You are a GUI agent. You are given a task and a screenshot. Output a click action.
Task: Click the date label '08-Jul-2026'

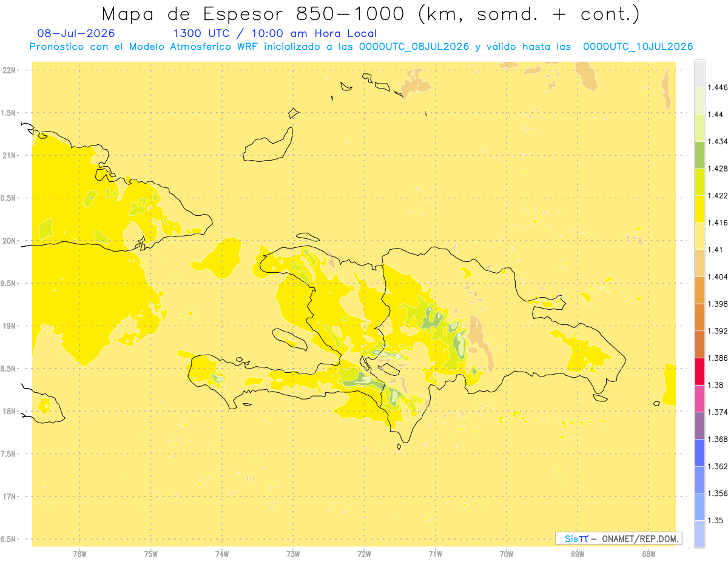76,34
